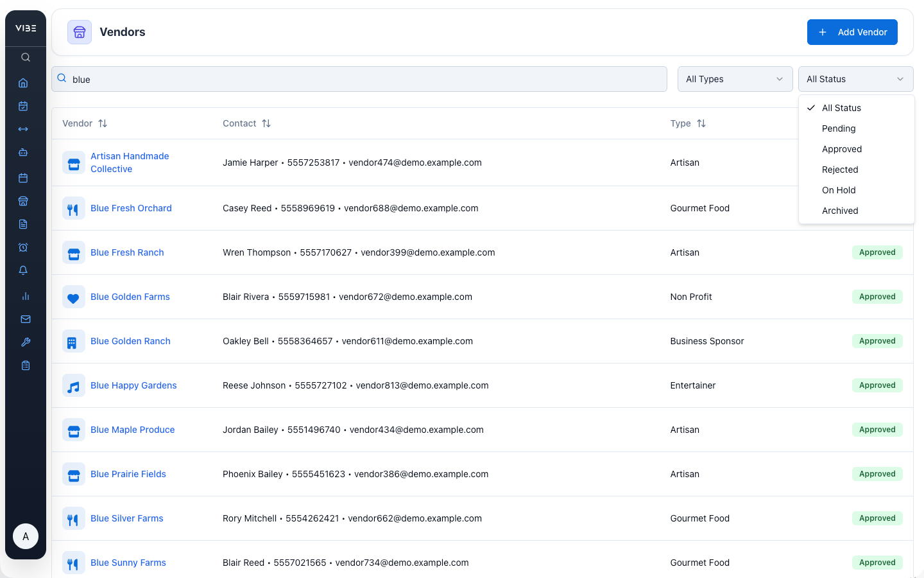
Task: Open the bar chart analytics icon
Action: click(26, 296)
